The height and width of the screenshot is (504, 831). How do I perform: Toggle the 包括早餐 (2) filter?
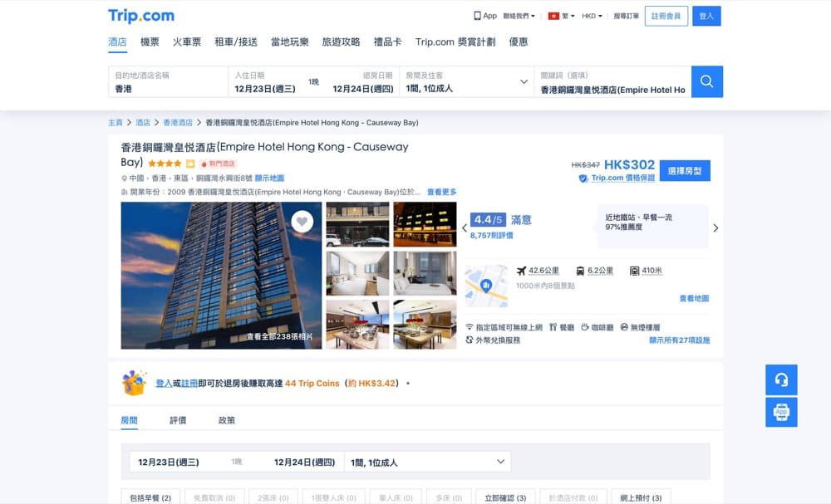coord(150,497)
